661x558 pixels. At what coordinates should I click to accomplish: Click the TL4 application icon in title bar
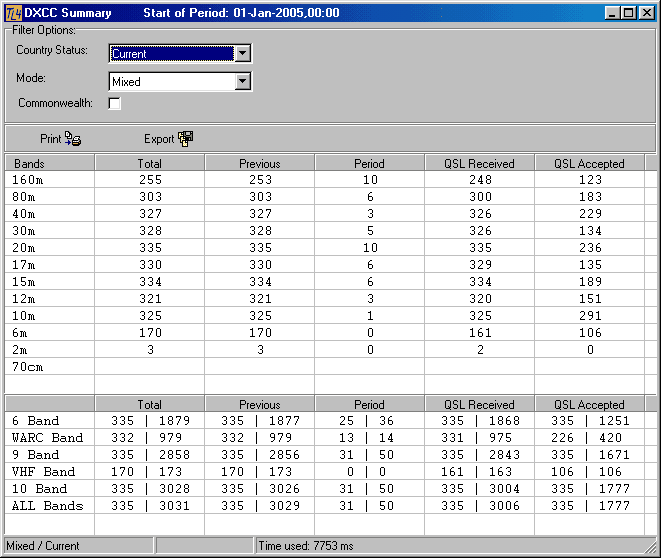coord(13,13)
